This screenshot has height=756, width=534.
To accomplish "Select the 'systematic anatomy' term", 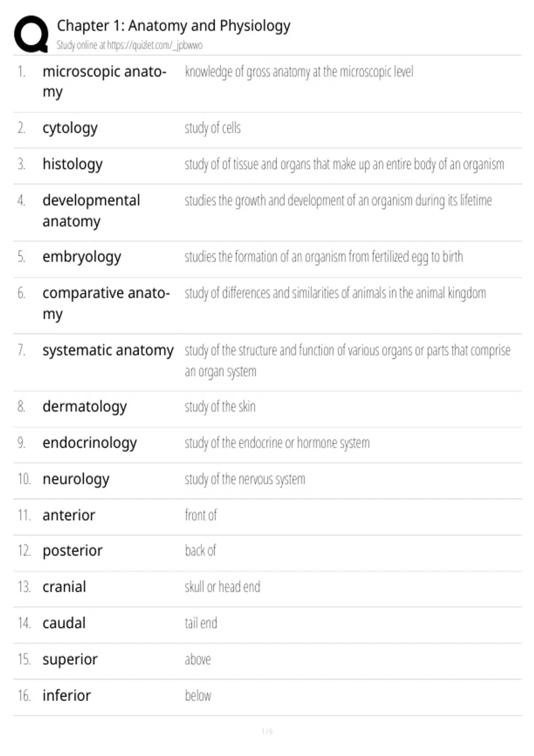I will click(x=108, y=350).
